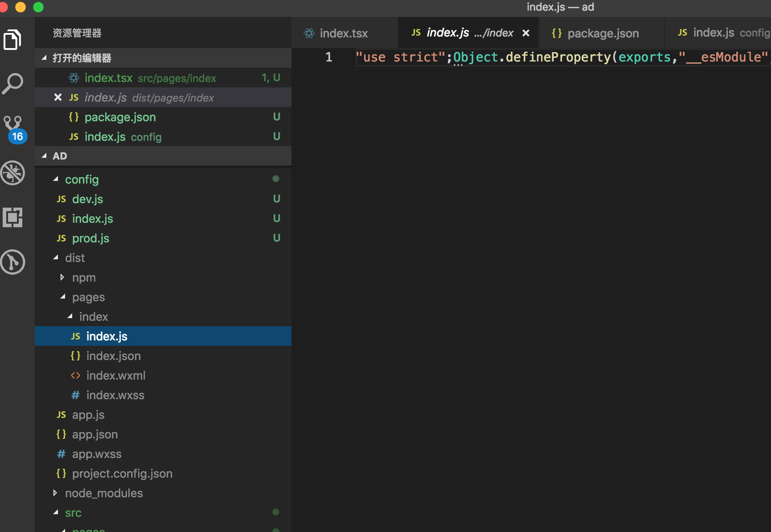Collapse the config folder
The image size is (771, 532).
[56, 179]
